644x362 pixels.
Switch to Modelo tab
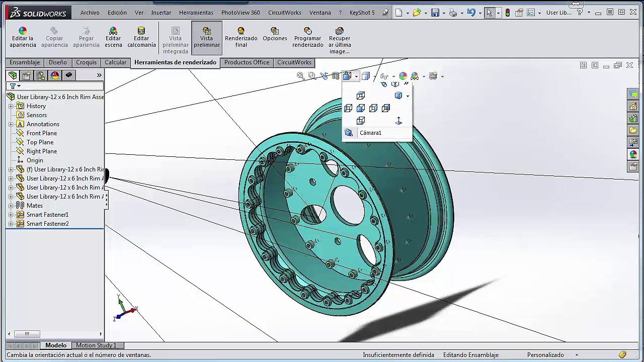56,345
